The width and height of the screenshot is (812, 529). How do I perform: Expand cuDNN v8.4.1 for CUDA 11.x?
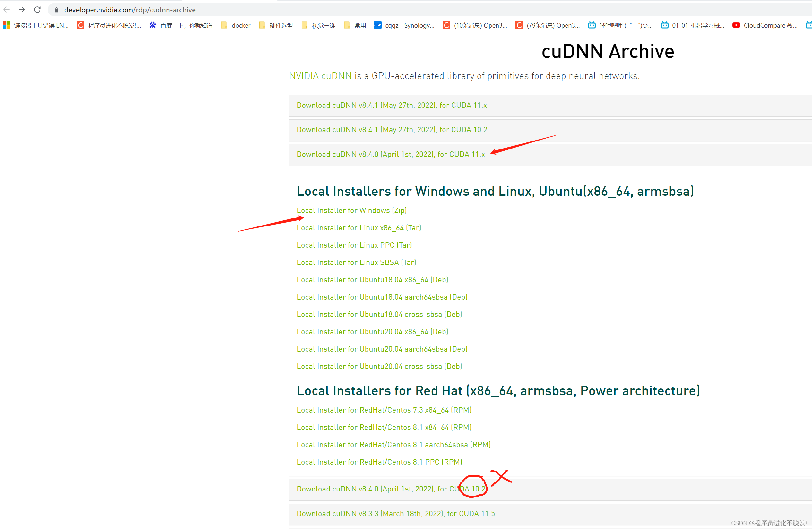tap(391, 106)
